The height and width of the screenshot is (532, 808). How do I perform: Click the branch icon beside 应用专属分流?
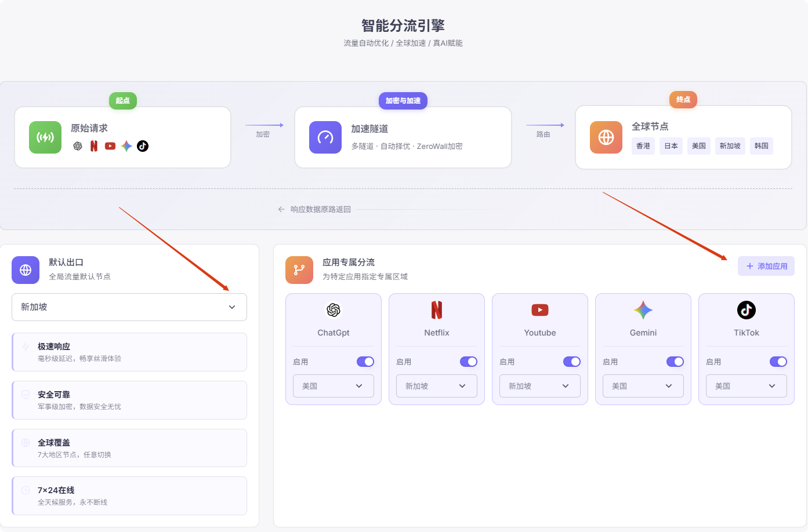click(x=299, y=270)
